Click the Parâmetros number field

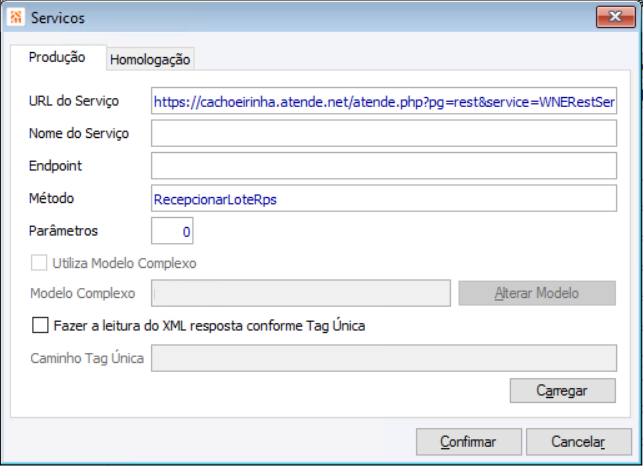click(172, 231)
